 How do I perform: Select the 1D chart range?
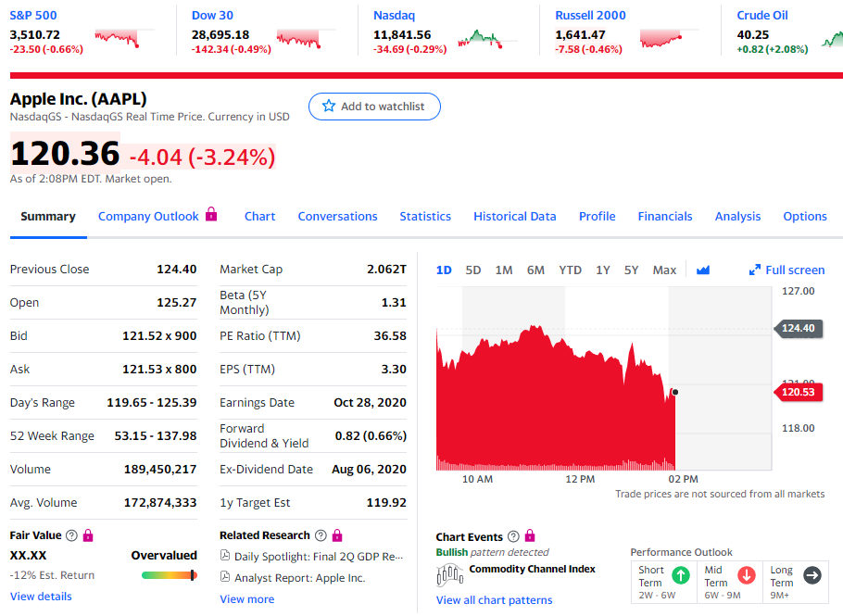pyautogui.click(x=444, y=270)
